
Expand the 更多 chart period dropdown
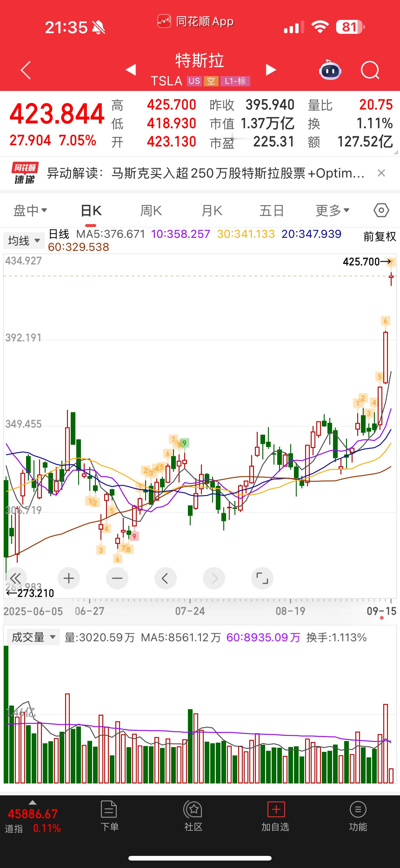click(x=333, y=210)
